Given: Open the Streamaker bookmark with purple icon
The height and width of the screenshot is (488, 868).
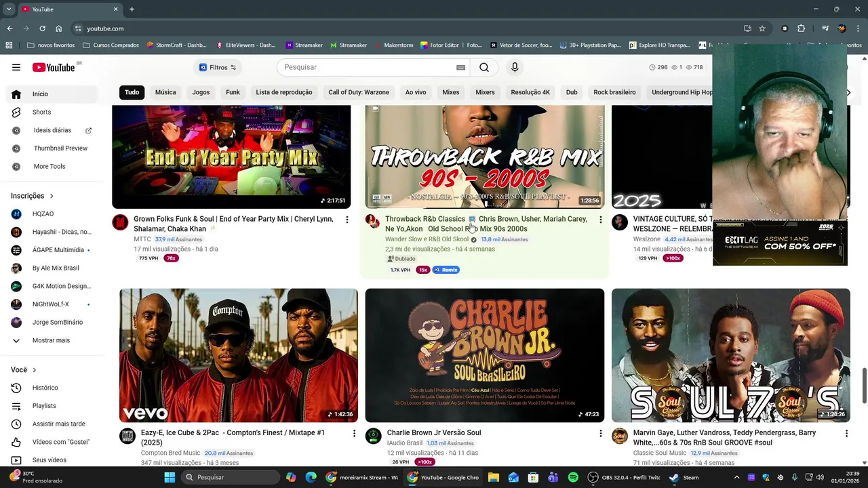Looking at the screenshot, I should click(304, 45).
